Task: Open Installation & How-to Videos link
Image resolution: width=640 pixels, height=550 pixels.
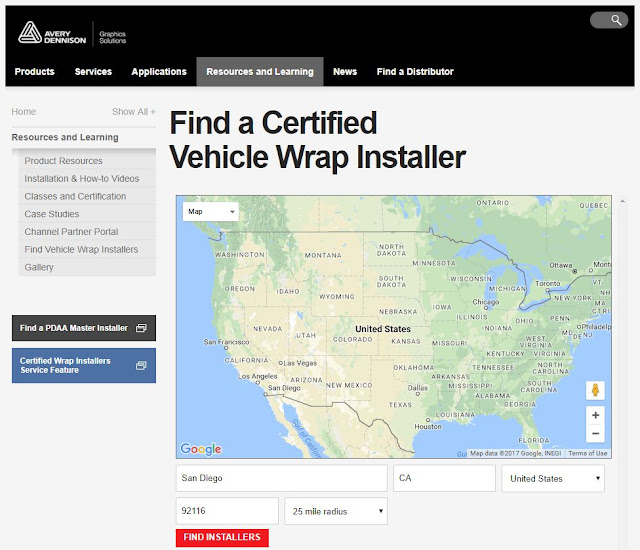Action: click(x=82, y=179)
